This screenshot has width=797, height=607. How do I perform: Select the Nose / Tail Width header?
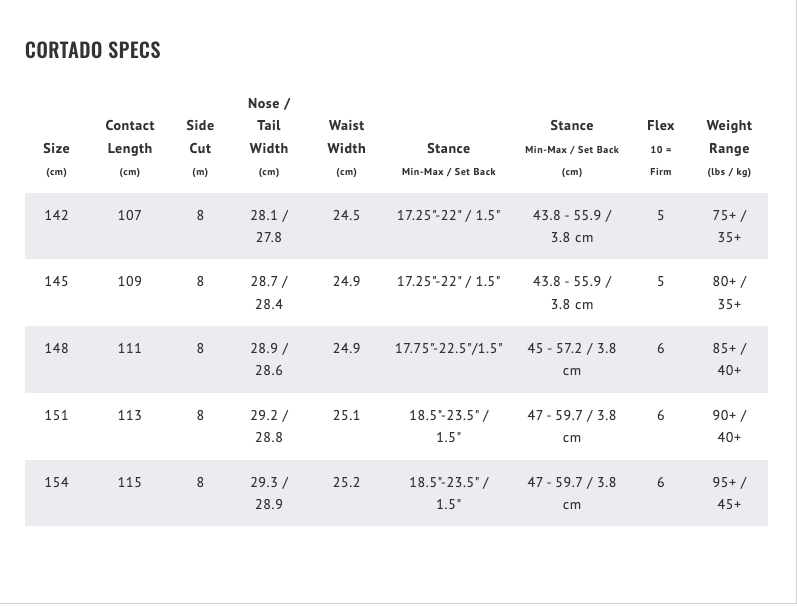click(269, 126)
